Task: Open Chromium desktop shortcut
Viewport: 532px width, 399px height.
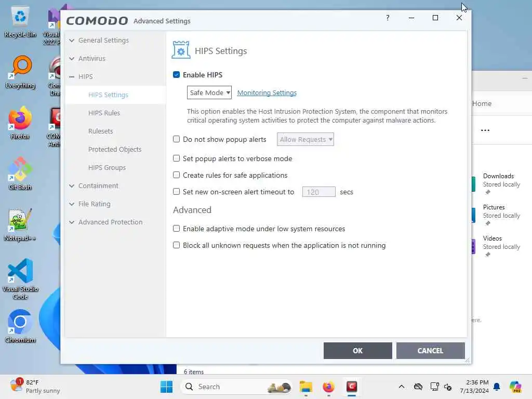Action: [x=20, y=326]
